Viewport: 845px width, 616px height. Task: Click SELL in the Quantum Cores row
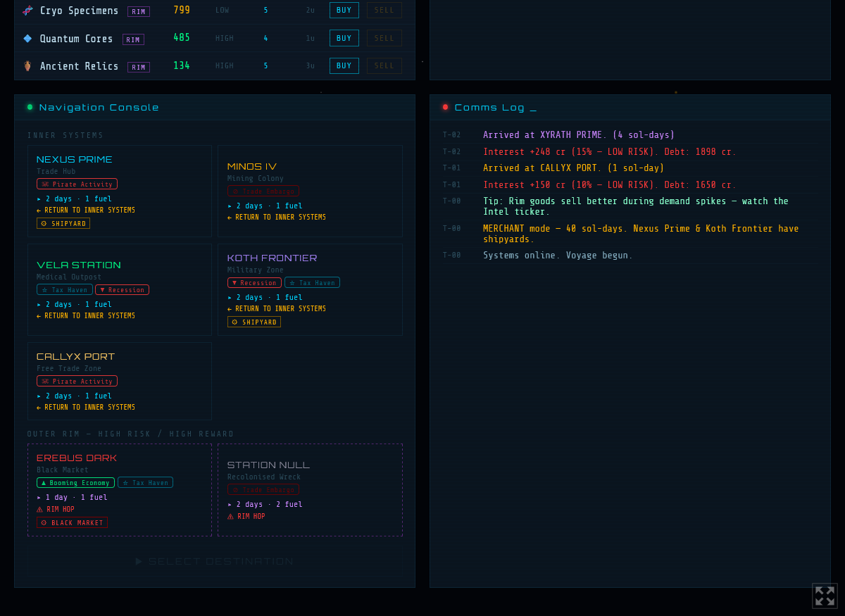click(x=384, y=38)
